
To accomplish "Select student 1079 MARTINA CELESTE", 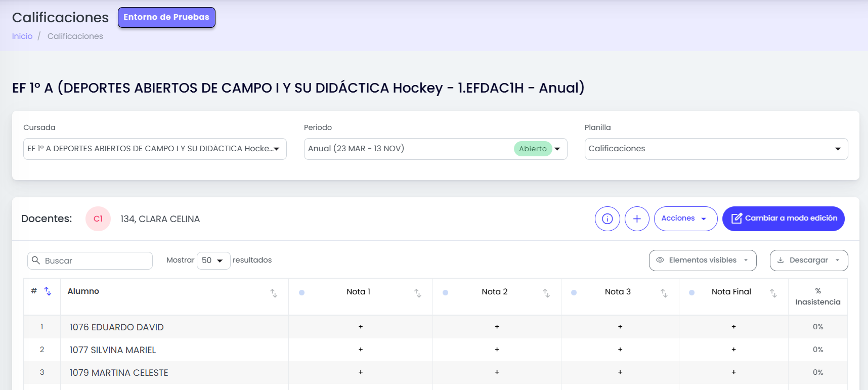I will (119, 373).
